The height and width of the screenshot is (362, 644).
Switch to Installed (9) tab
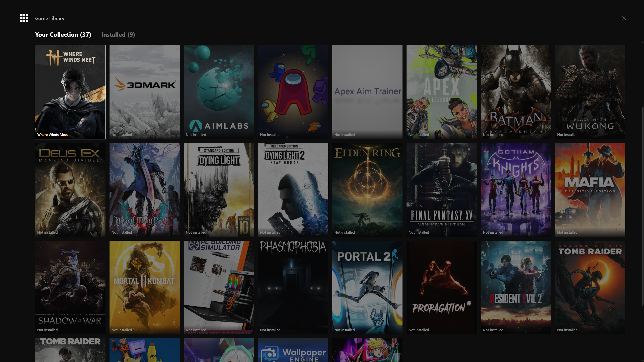tap(118, 35)
